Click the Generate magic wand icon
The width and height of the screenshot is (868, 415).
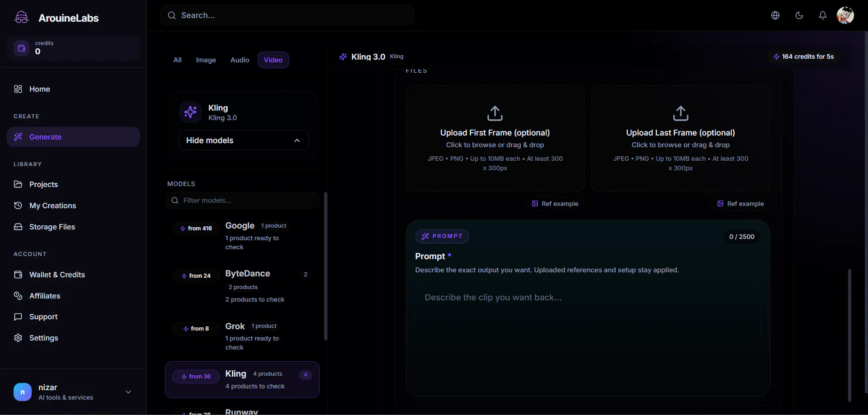[18, 137]
